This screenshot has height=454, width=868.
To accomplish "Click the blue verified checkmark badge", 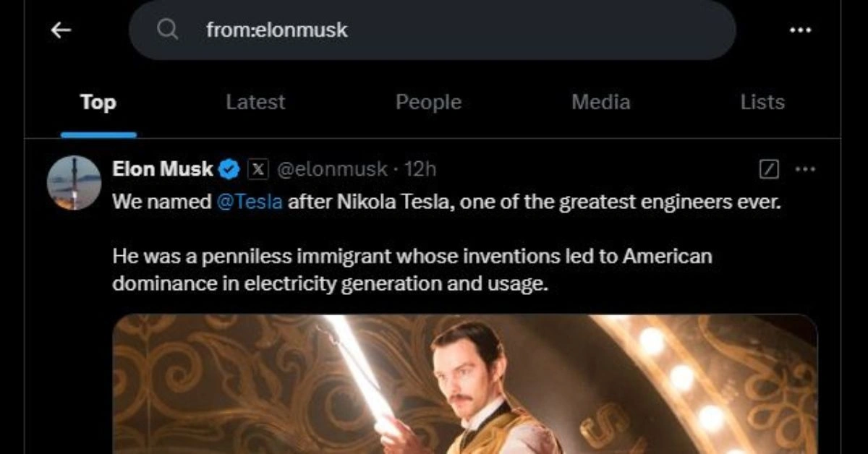I will (230, 169).
